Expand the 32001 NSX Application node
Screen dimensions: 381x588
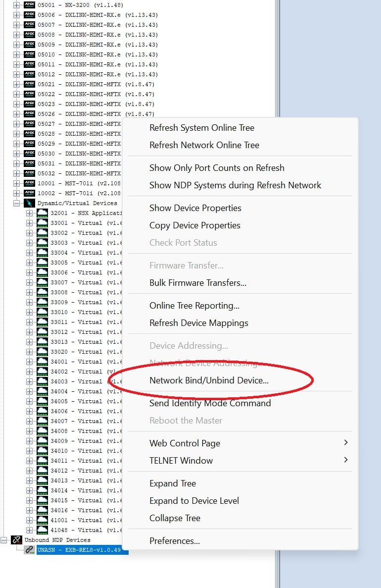click(x=29, y=213)
